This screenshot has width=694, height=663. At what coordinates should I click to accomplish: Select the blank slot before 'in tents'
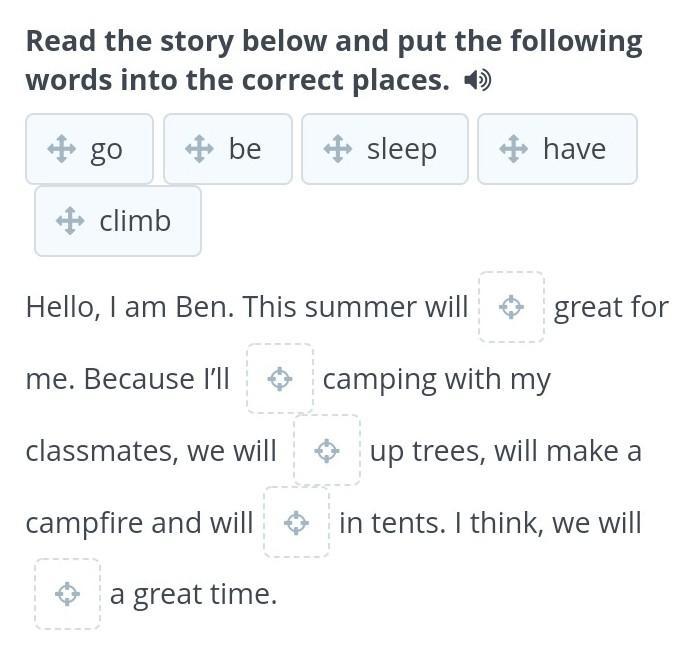coord(296,522)
